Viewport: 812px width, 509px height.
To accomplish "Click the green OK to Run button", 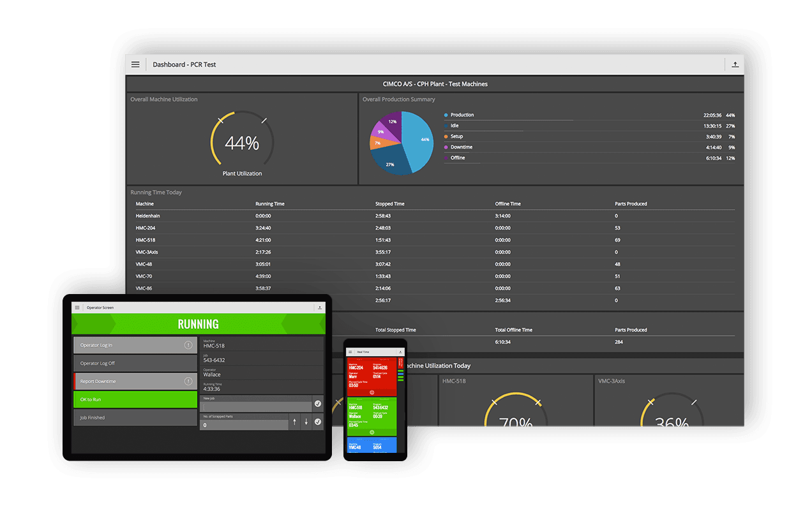I will [x=135, y=399].
